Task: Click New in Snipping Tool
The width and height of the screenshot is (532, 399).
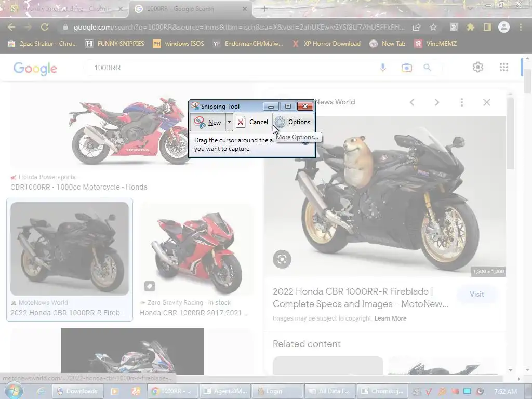Action: click(207, 122)
